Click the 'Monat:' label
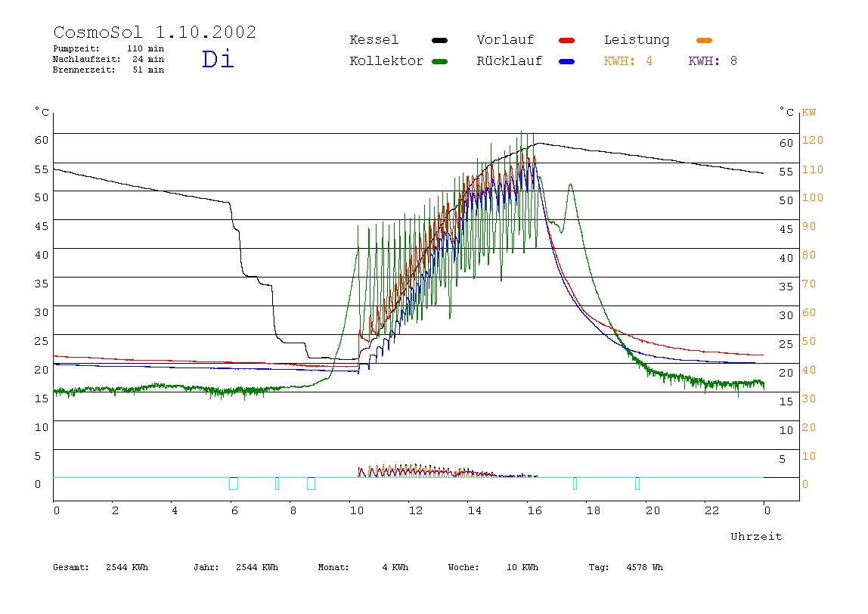 (x=333, y=567)
